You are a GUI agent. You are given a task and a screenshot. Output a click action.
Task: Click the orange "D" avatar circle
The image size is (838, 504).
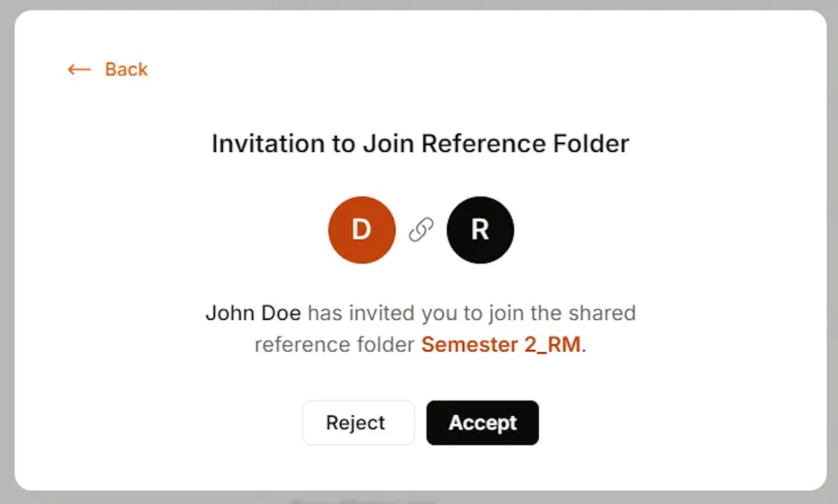click(362, 230)
